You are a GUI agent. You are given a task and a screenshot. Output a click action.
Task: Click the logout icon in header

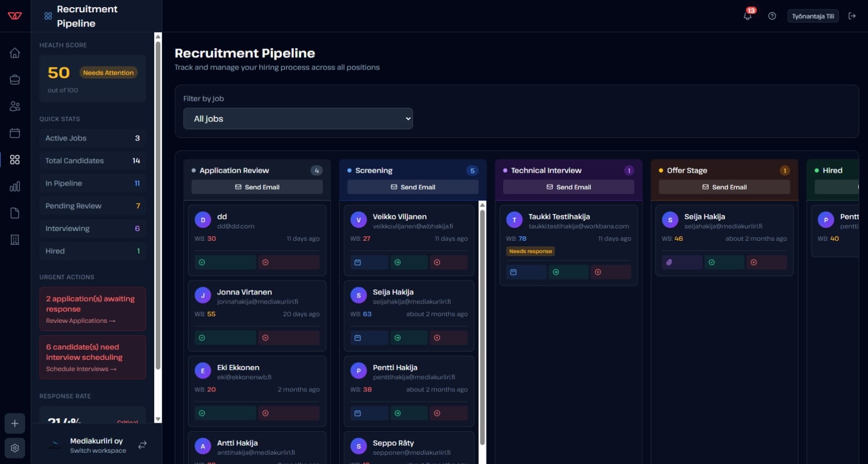(x=852, y=16)
